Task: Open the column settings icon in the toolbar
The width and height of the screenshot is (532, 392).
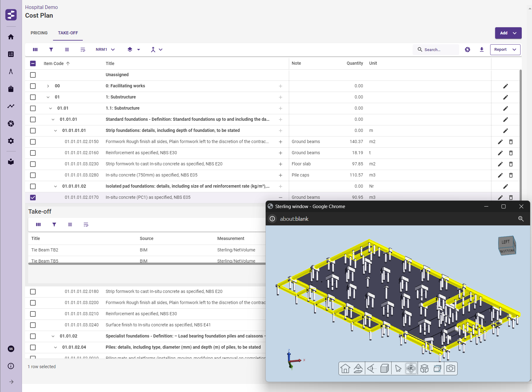Action: point(35,50)
